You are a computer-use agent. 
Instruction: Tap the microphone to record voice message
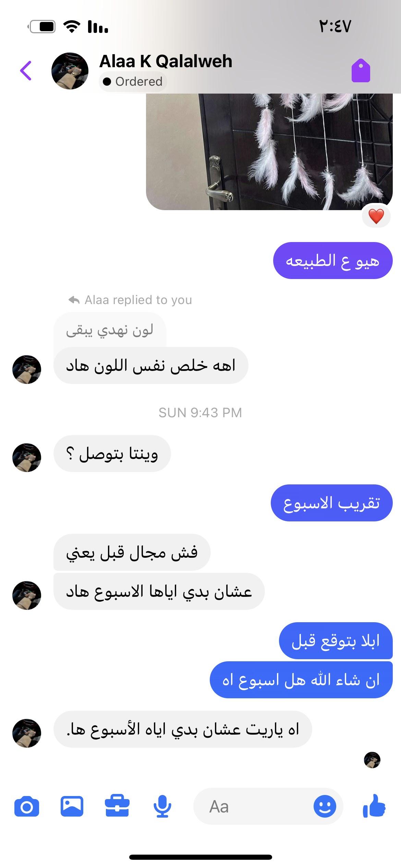click(x=162, y=806)
